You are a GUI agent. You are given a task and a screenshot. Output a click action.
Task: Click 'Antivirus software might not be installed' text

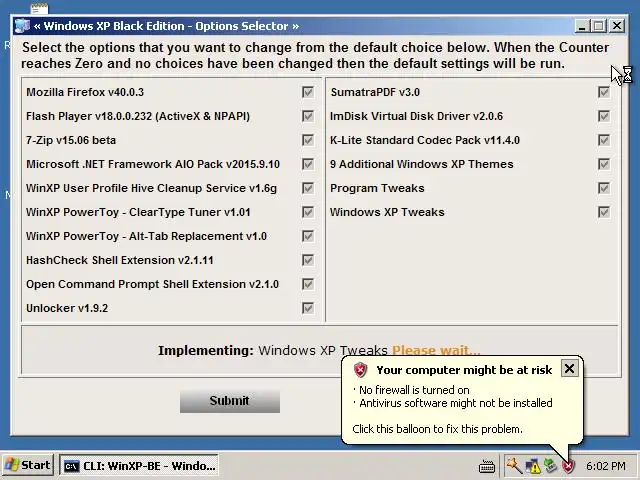456,403
